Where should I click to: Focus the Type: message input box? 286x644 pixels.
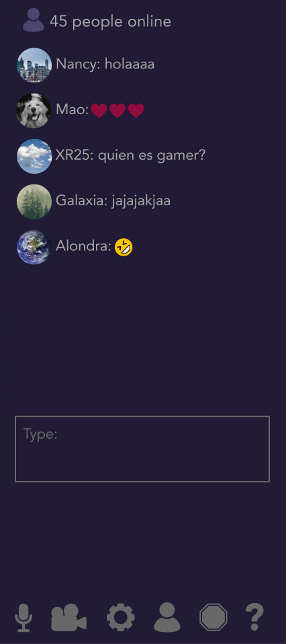click(x=142, y=449)
